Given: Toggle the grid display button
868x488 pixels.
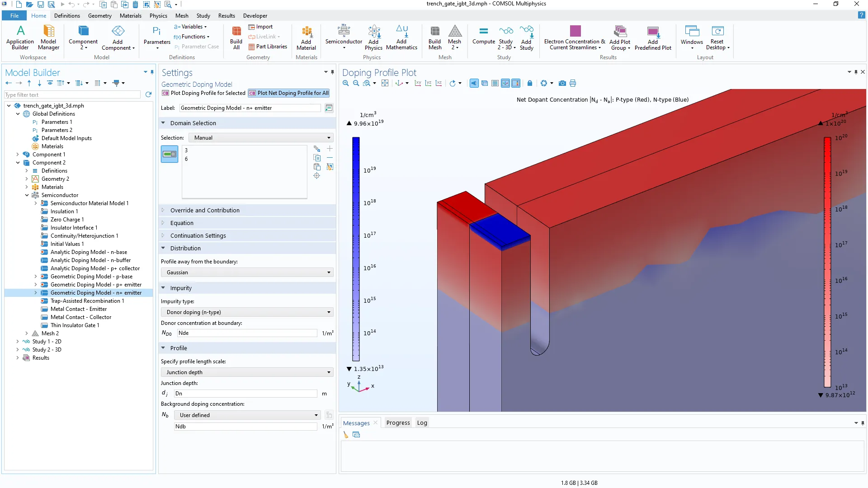Looking at the screenshot, I should click(x=495, y=83).
